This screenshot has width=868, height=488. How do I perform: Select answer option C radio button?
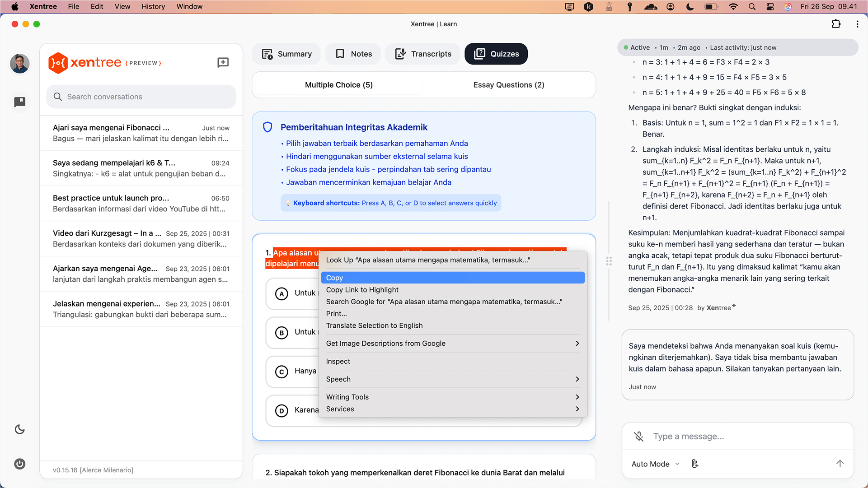282,372
